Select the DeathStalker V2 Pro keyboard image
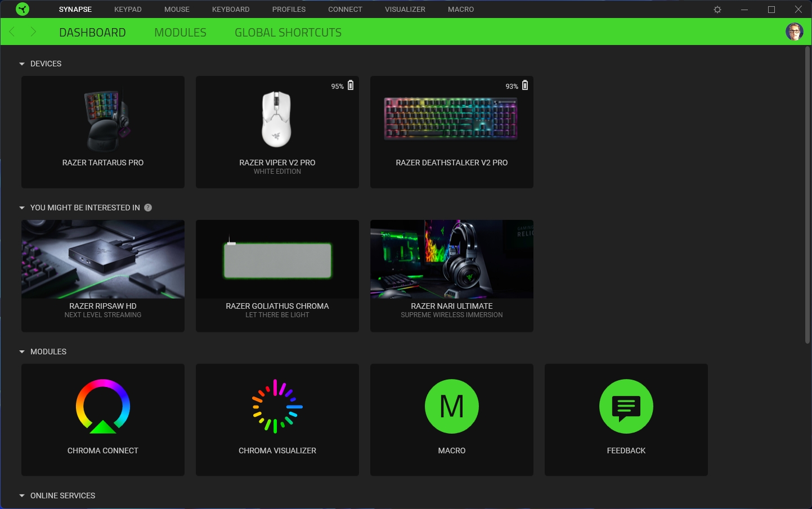Image resolution: width=812 pixels, height=509 pixels. 451,119
